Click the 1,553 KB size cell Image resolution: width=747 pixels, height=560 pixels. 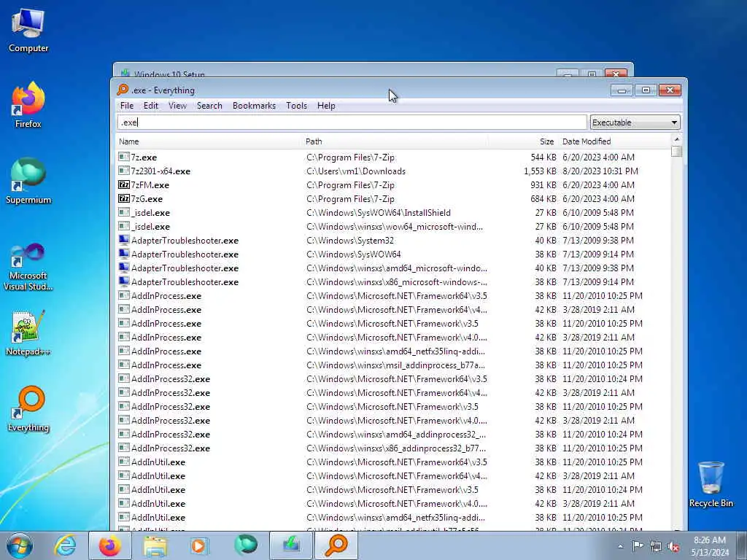coord(540,171)
